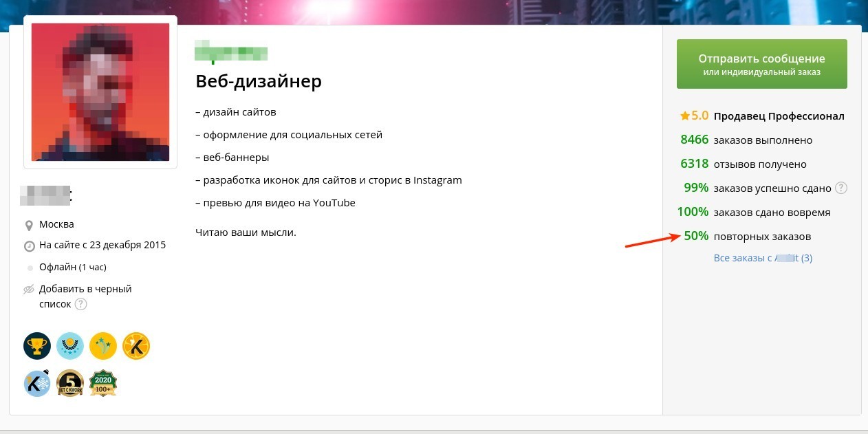
Task: Click the gold trophy achievement badge
Action: [37, 346]
